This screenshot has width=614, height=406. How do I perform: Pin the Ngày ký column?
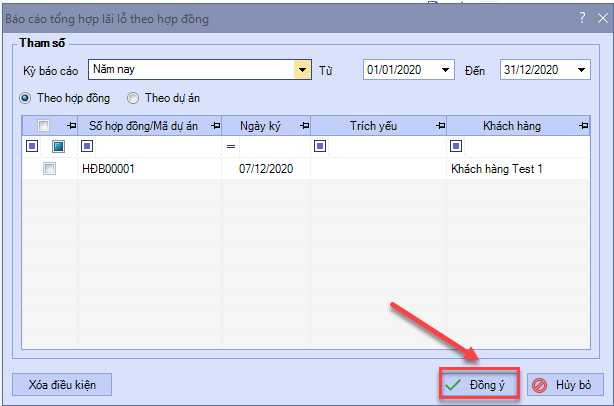[x=304, y=126]
